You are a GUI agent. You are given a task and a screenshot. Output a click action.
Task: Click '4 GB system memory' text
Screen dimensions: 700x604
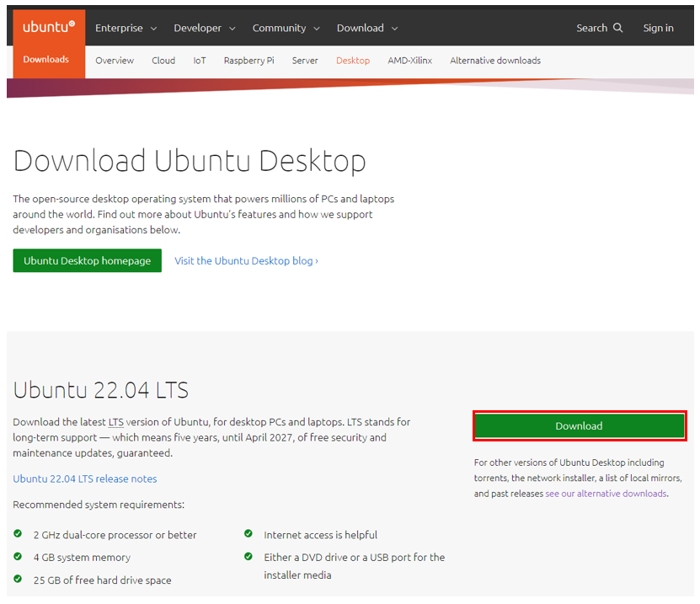click(82, 558)
